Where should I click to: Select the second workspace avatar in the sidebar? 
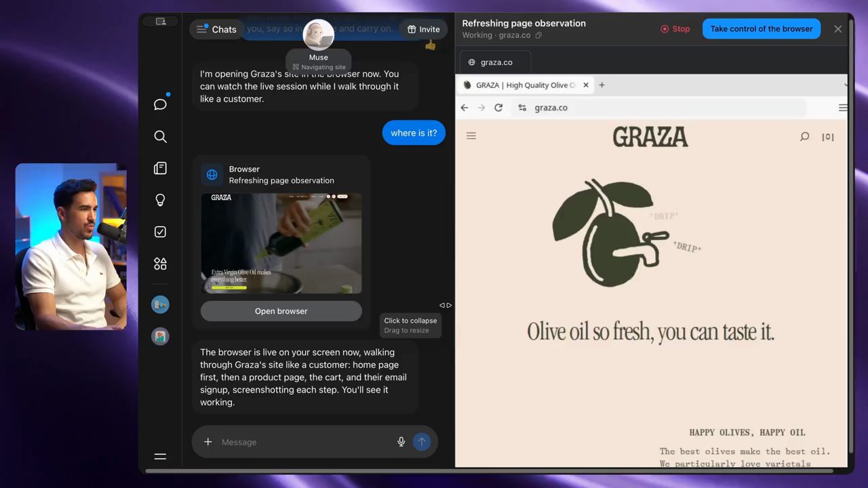click(x=160, y=336)
